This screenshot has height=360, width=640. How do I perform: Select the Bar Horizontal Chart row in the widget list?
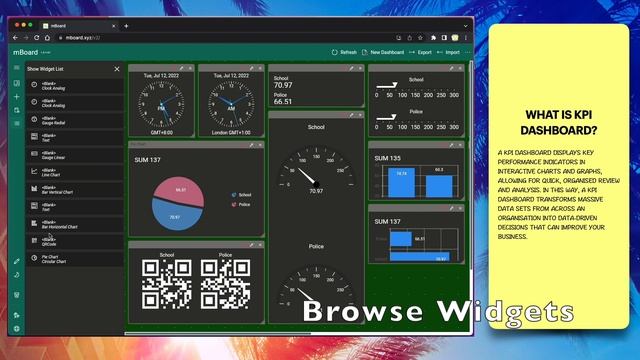click(x=75, y=224)
